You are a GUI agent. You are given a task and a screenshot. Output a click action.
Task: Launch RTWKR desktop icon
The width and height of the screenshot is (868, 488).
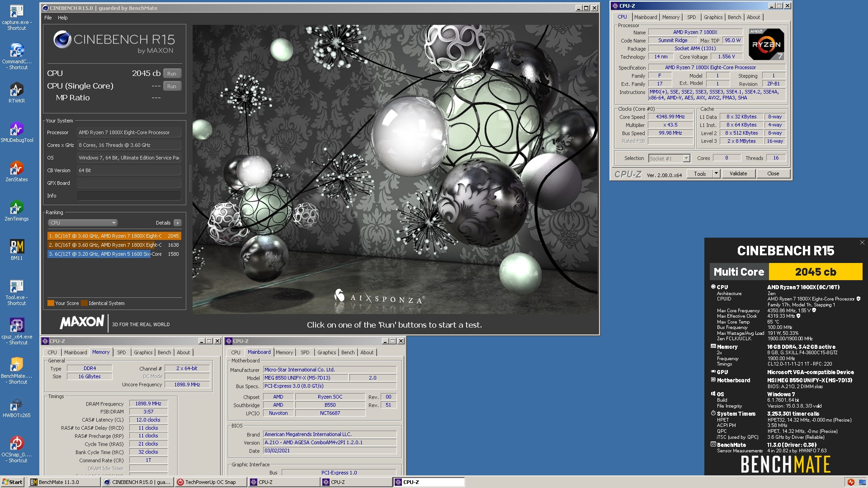pos(17,93)
